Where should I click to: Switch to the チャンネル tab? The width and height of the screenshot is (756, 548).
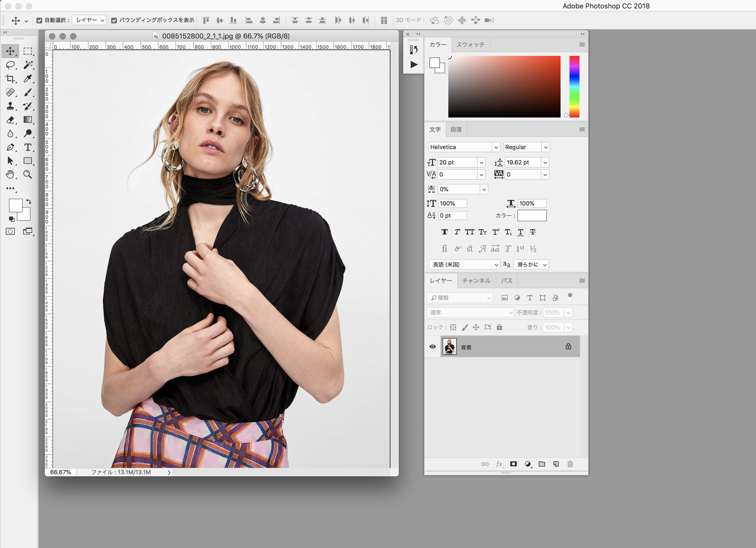tap(476, 281)
